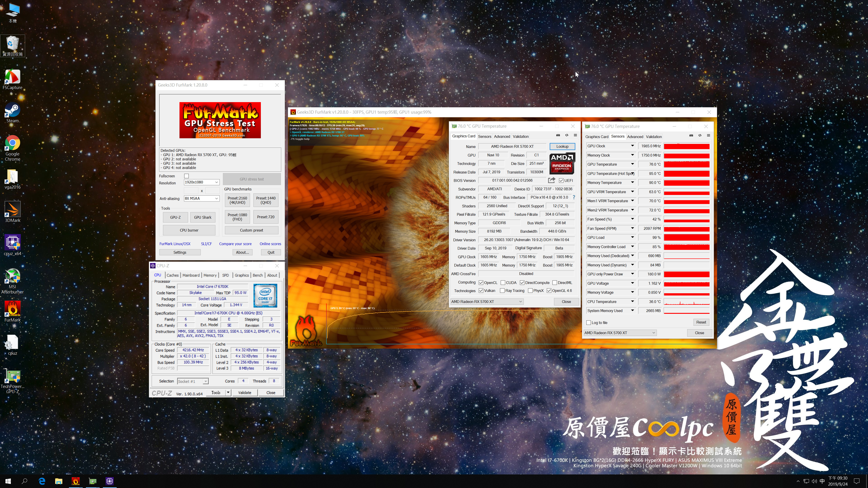868x488 pixels.
Task: Toggle the DirectCompute checkbox in GPU-Z
Action: tap(522, 283)
